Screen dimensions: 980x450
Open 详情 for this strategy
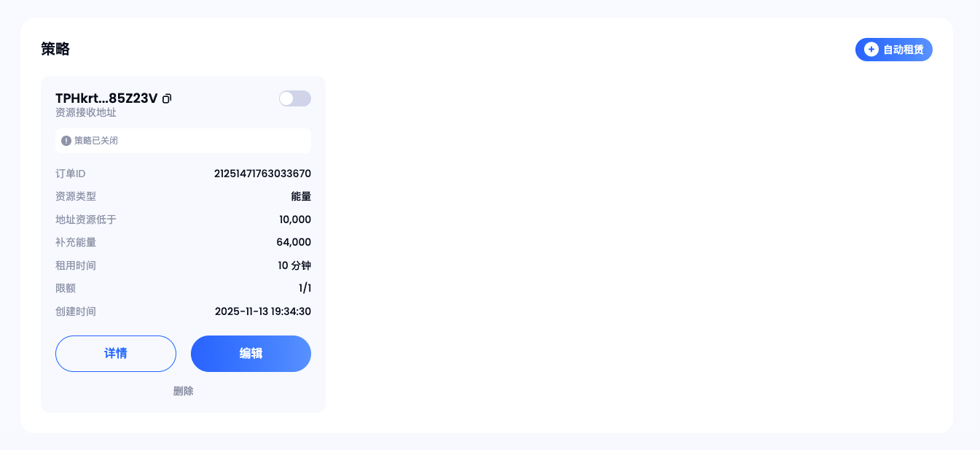116,354
